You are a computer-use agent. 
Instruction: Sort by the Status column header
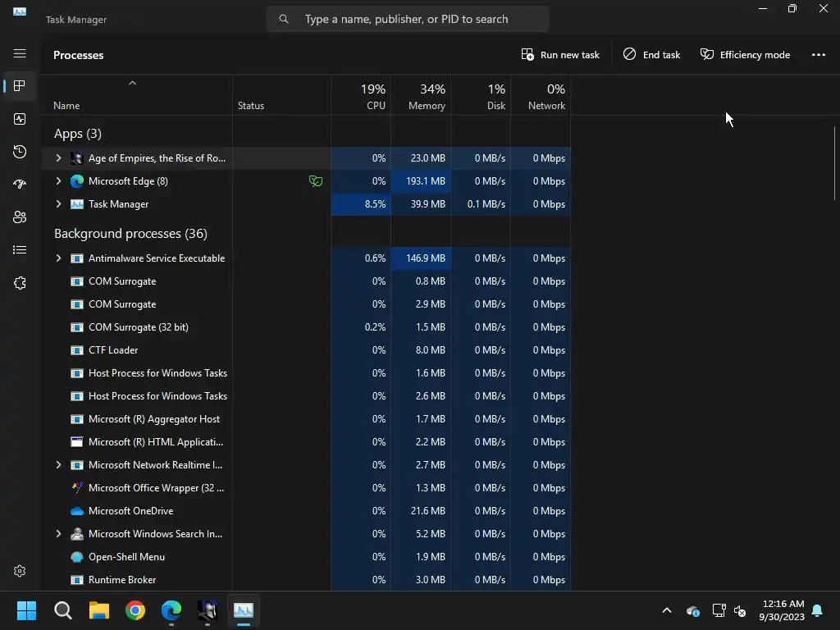pos(251,106)
